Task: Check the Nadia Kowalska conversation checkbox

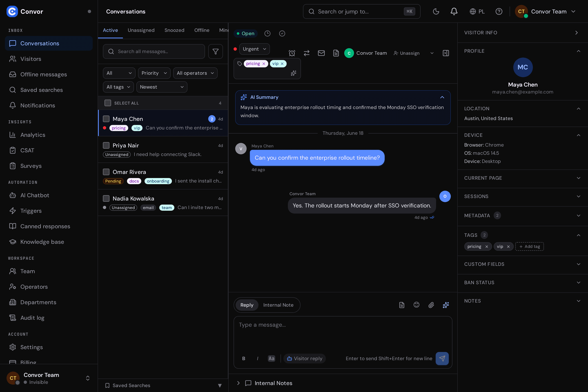Action: pyautogui.click(x=106, y=198)
